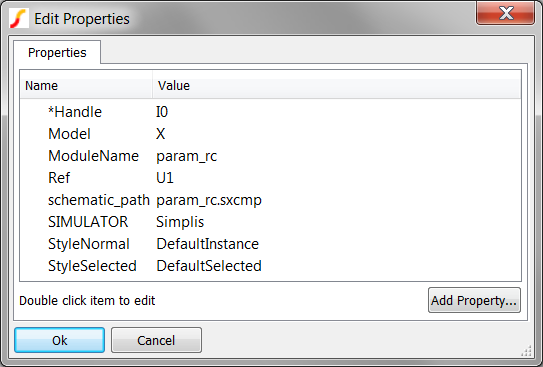This screenshot has height=367, width=543.
Task: Select the *Handle property row
Action: click(x=270, y=112)
